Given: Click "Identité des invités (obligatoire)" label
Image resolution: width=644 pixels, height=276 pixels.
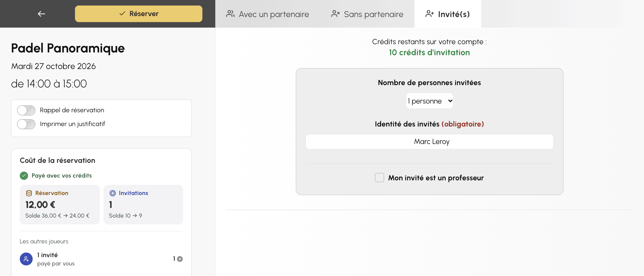Looking at the screenshot, I should pyautogui.click(x=429, y=124).
